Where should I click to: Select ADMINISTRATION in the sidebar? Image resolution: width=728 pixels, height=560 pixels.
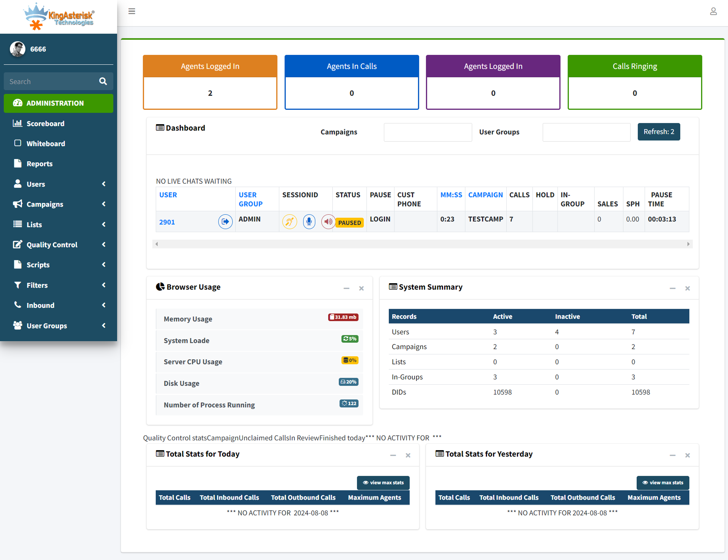[x=55, y=103]
